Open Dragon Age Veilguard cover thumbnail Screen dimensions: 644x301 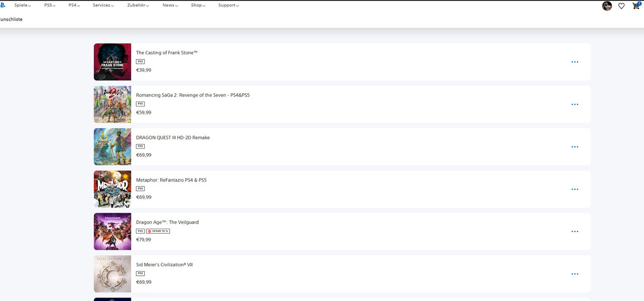tap(112, 232)
